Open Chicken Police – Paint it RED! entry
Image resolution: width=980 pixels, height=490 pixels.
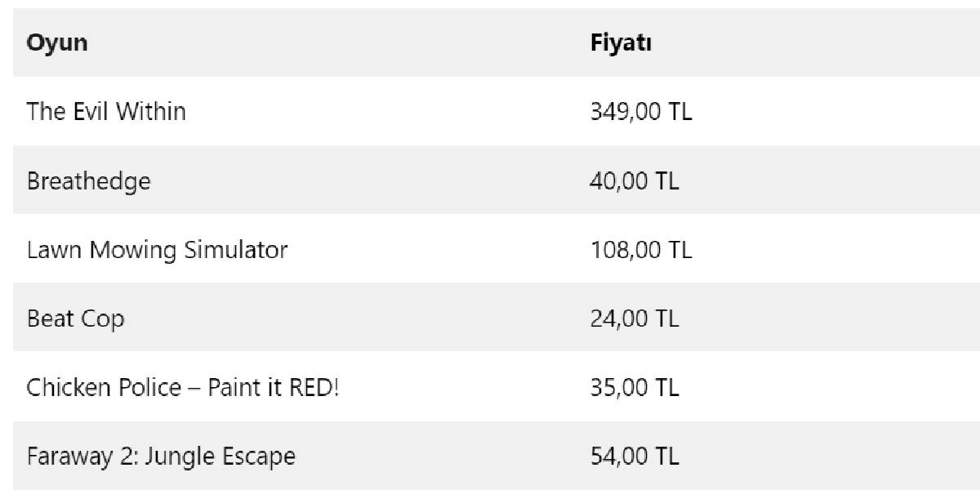tap(182, 386)
